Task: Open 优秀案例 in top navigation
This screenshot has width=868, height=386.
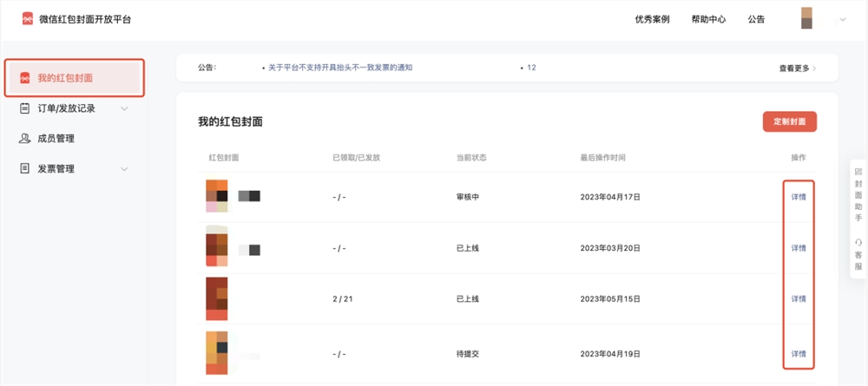Action: tap(652, 19)
